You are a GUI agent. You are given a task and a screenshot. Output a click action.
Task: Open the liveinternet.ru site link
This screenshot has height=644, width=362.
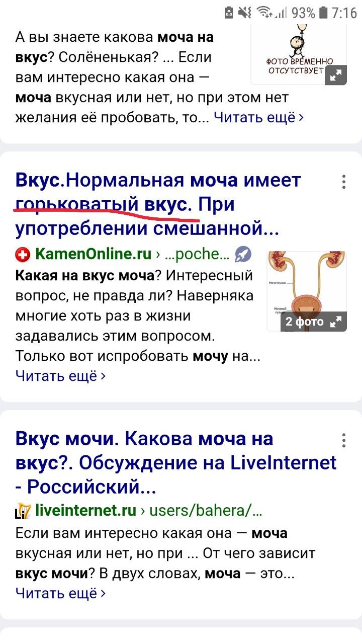86,511
